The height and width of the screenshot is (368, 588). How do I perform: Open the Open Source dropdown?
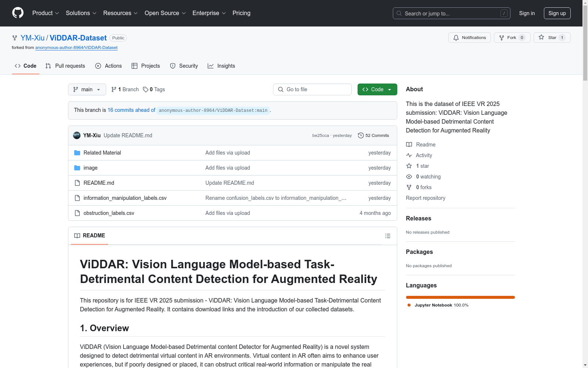165,13
